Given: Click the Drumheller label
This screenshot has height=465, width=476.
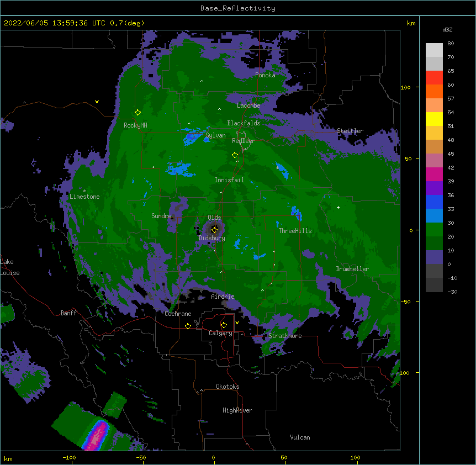Looking at the screenshot, I should point(352,269).
